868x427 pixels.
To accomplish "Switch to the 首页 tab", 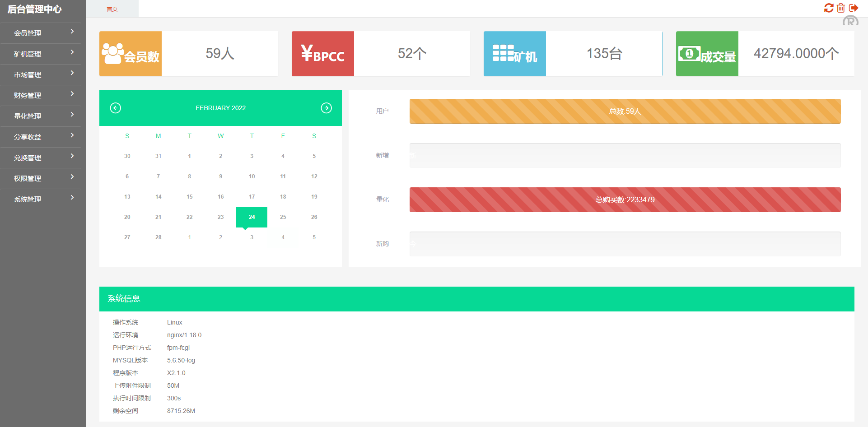I will (x=112, y=9).
